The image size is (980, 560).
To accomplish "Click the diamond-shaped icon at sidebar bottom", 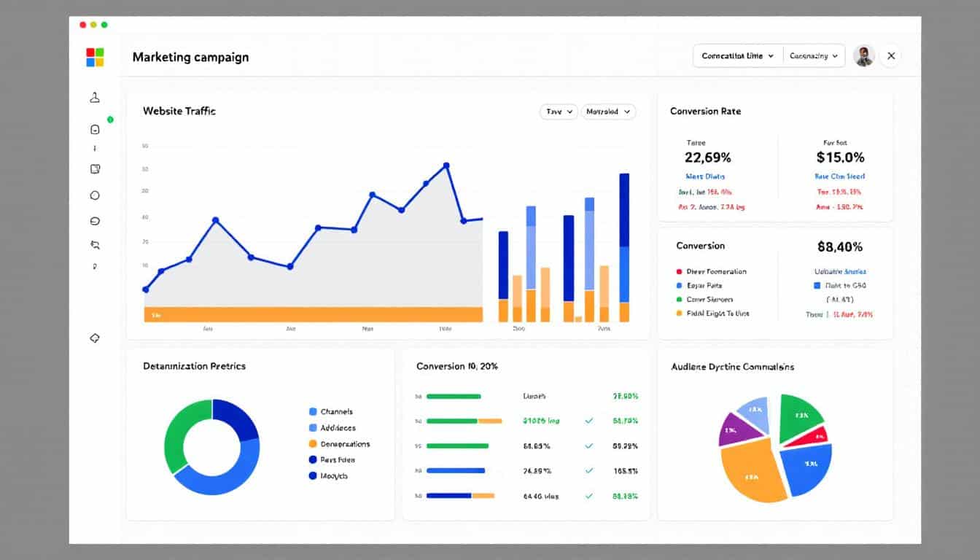I will pyautogui.click(x=95, y=338).
